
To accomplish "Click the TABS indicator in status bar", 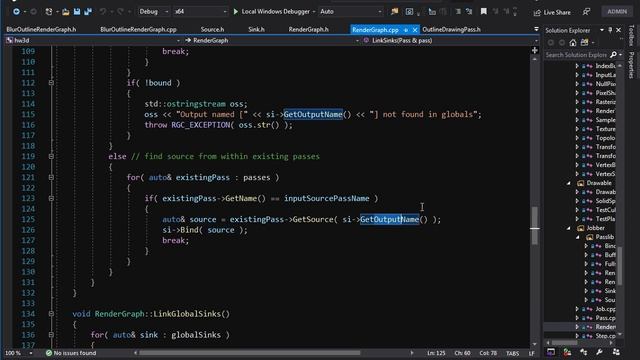I will tap(512, 353).
